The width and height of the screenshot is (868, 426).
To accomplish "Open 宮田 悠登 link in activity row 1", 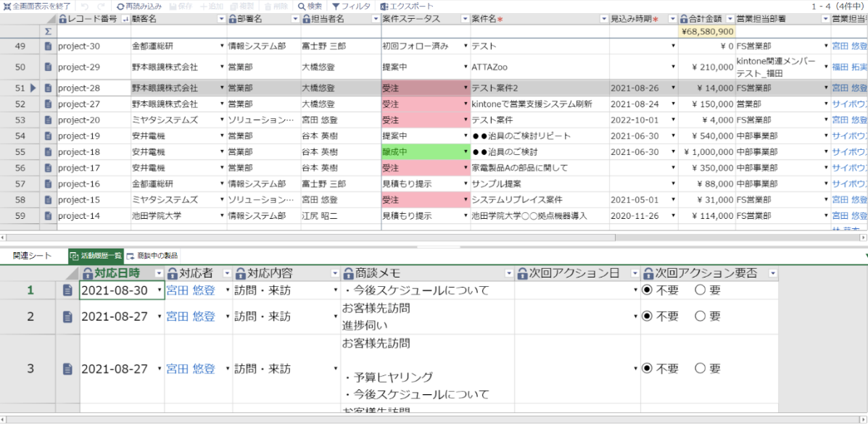I will [x=191, y=290].
